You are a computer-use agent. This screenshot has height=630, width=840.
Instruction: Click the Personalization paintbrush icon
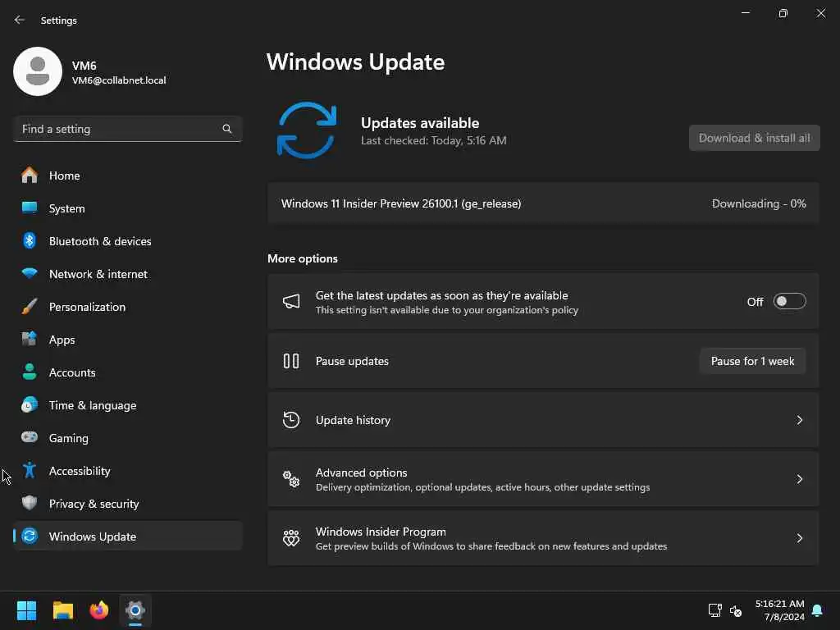30,307
